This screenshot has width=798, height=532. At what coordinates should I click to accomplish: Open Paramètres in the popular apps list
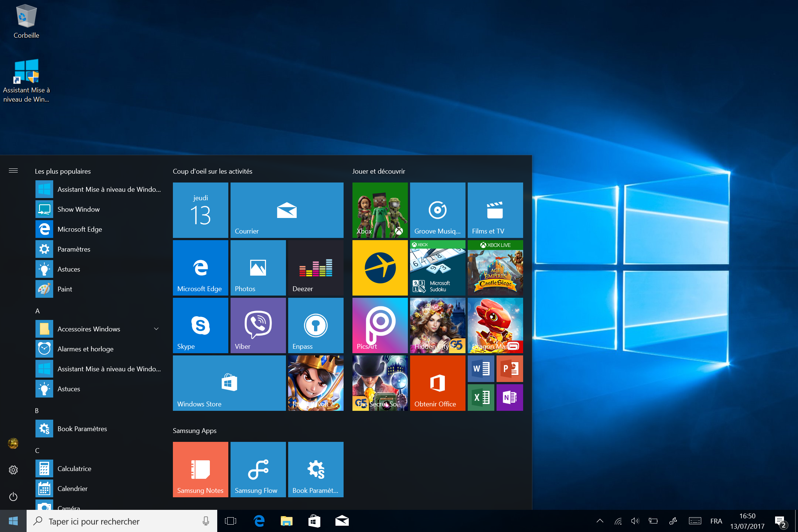pyautogui.click(x=99, y=249)
